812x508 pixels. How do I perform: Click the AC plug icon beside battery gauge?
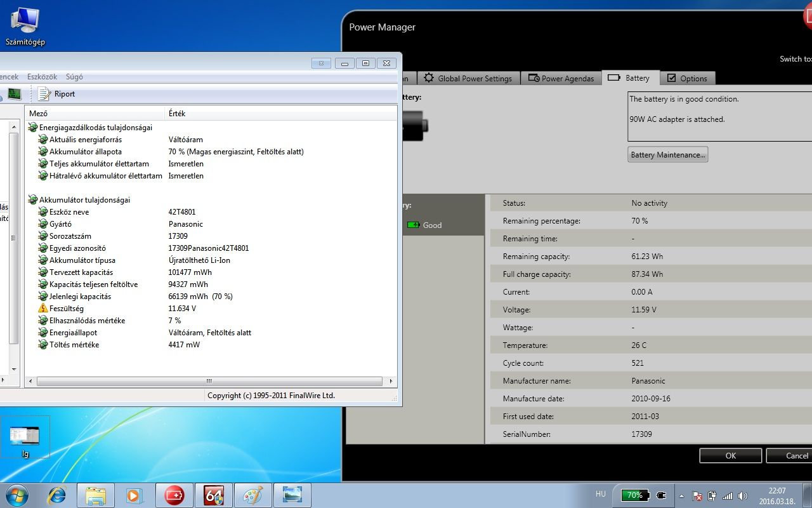661,495
